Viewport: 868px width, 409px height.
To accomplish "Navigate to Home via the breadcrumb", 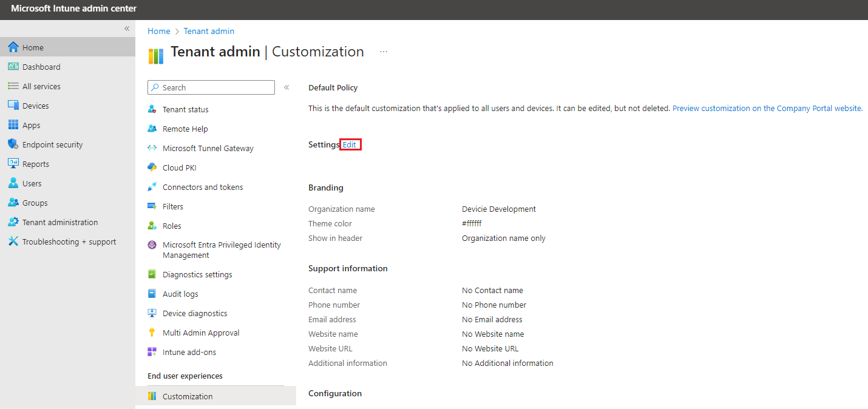I will tap(158, 30).
